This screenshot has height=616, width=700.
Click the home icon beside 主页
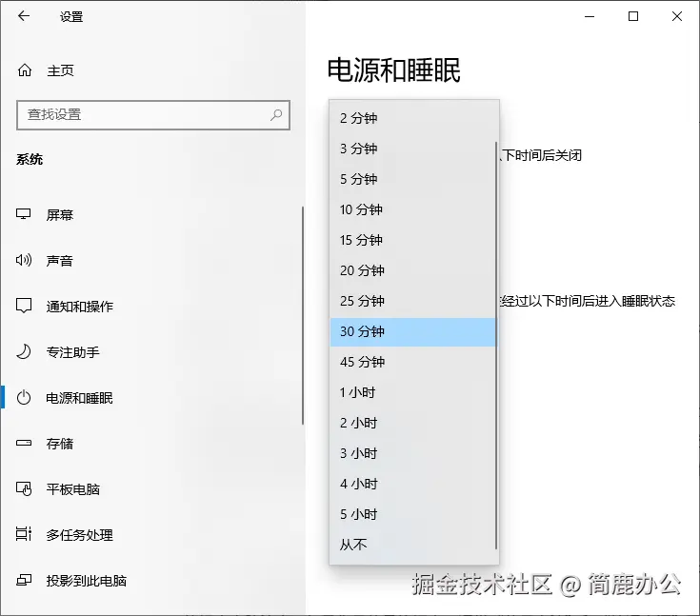tap(25, 70)
